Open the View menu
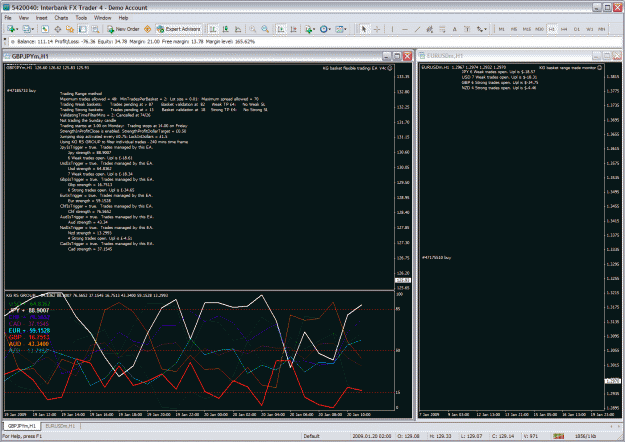This screenshot has height=442, width=625. point(24,18)
